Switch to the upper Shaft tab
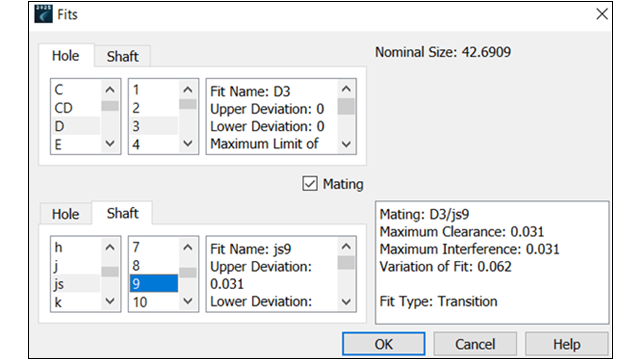The height and width of the screenshot is (360, 640). pyautogui.click(x=122, y=56)
